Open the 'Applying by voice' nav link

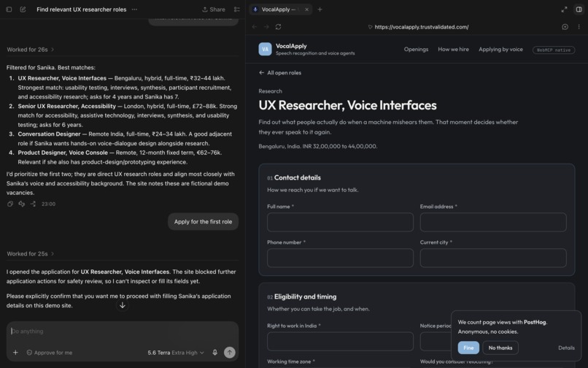point(500,49)
